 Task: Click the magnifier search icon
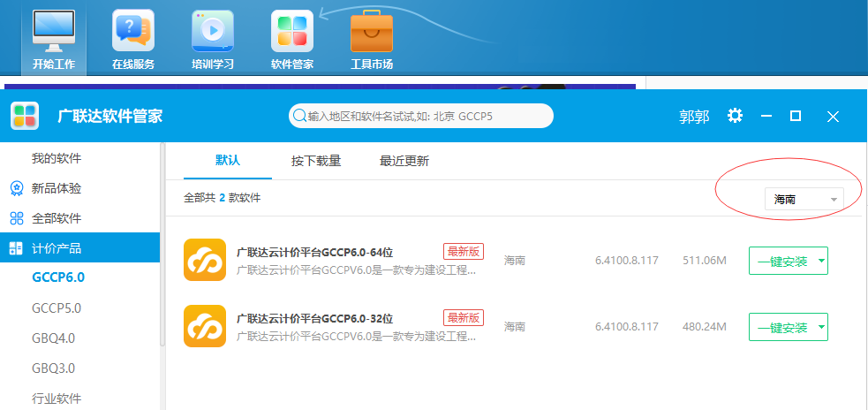click(299, 116)
